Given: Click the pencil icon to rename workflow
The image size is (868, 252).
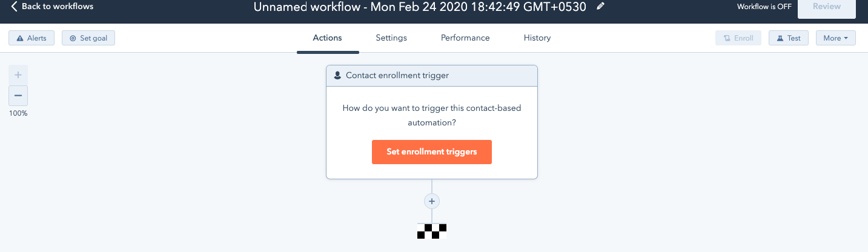Looking at the screenshot, I should 600,7.
